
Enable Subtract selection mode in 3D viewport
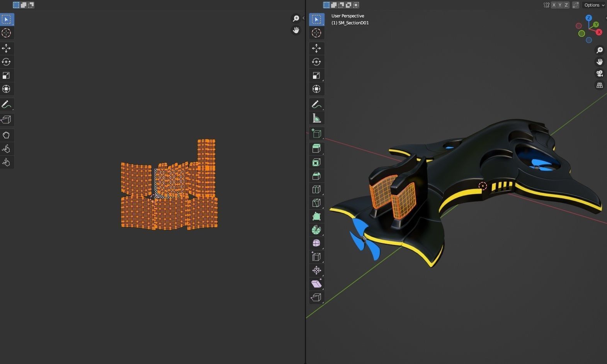click(x=341, y=5)
